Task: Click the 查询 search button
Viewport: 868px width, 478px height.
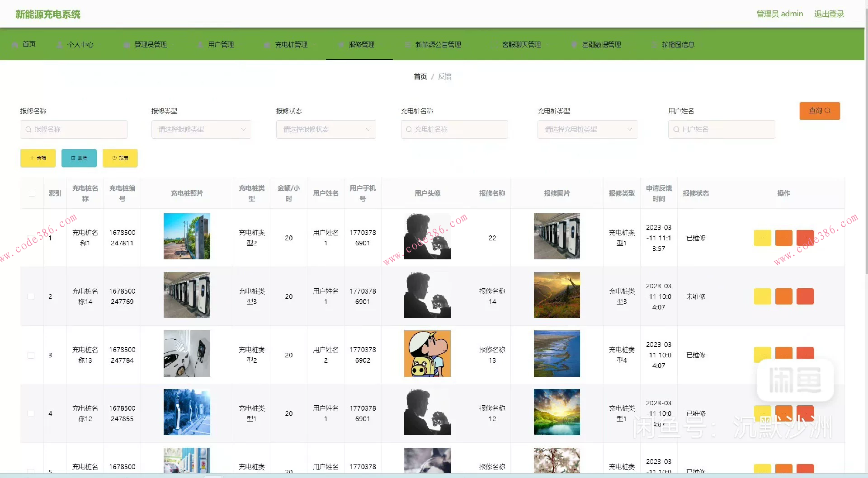Action: click(x=820, y=111)
